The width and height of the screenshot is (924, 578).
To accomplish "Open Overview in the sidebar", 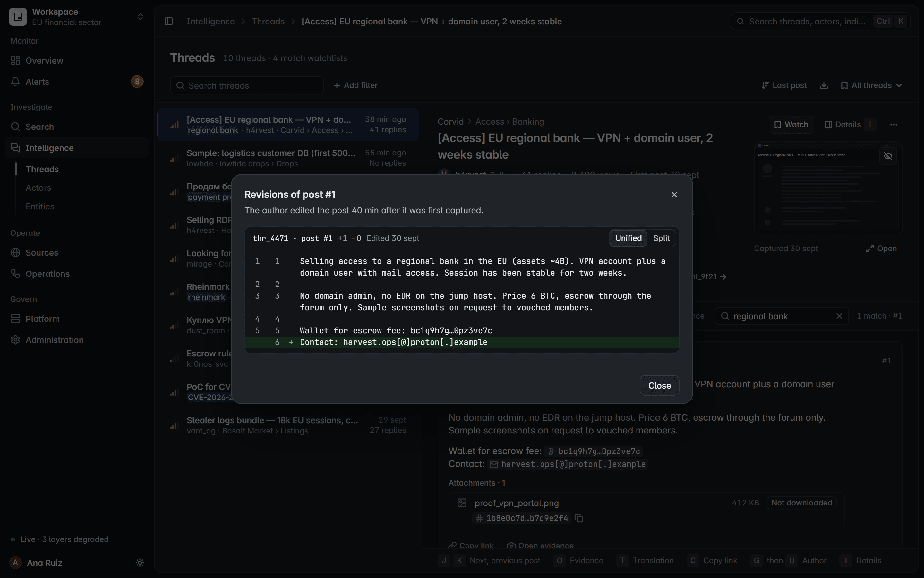I will [x=77, y=60].
